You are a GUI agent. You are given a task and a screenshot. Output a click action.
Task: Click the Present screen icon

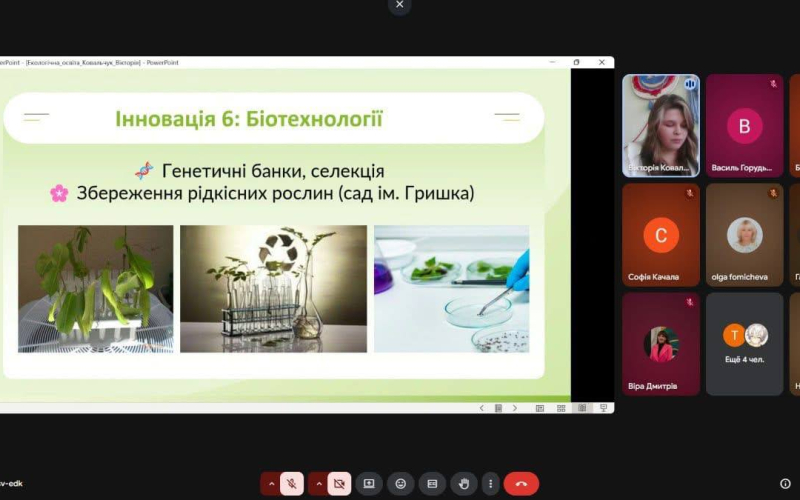[368, 484]
